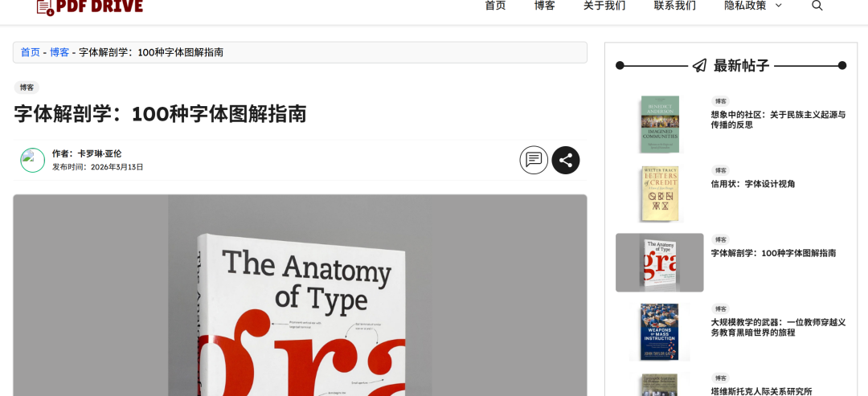Click the 博客 tag above 信用状 post
Screen dimensions: 868x396
[720, 170]
